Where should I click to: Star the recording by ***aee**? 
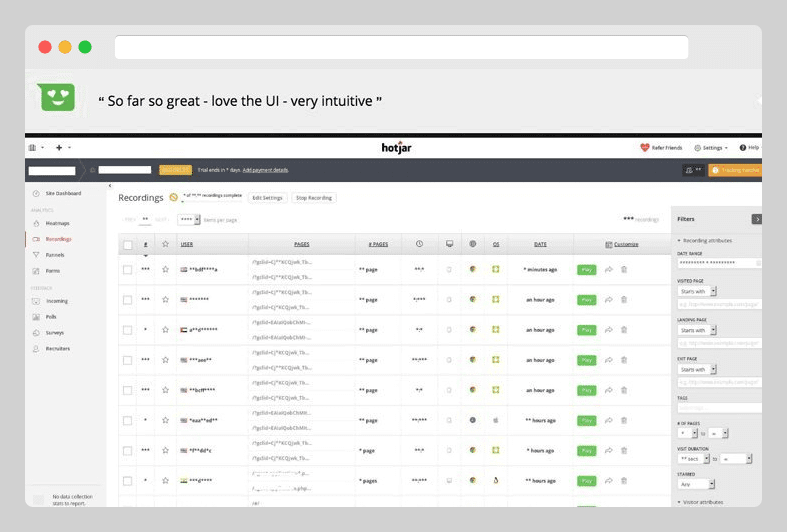[x=165, y=360]
